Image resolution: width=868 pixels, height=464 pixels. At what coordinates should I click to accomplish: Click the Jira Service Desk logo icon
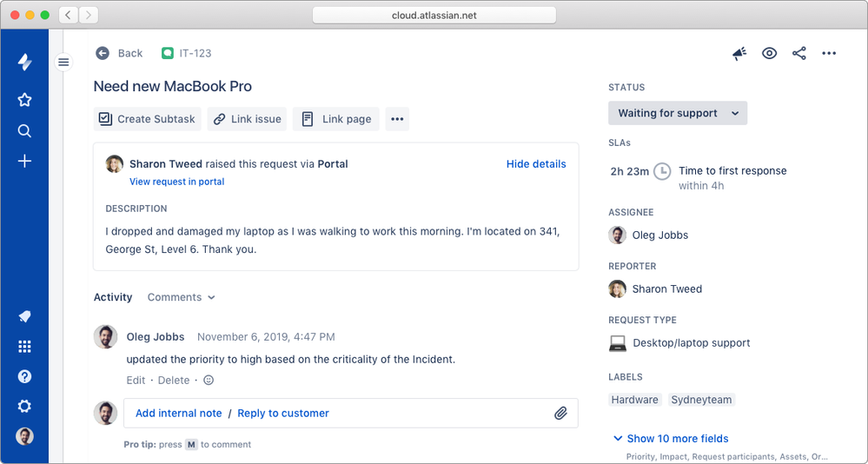(x=24, y=62)
